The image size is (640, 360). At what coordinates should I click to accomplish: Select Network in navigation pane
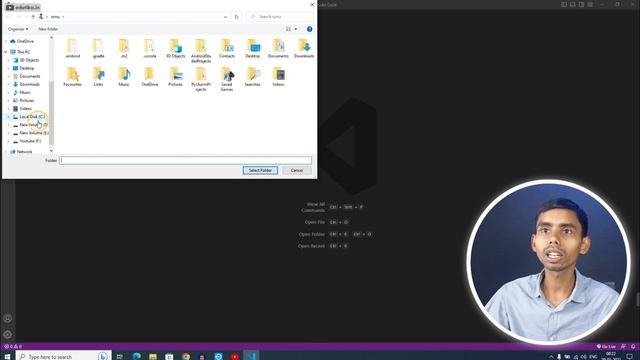21,151
